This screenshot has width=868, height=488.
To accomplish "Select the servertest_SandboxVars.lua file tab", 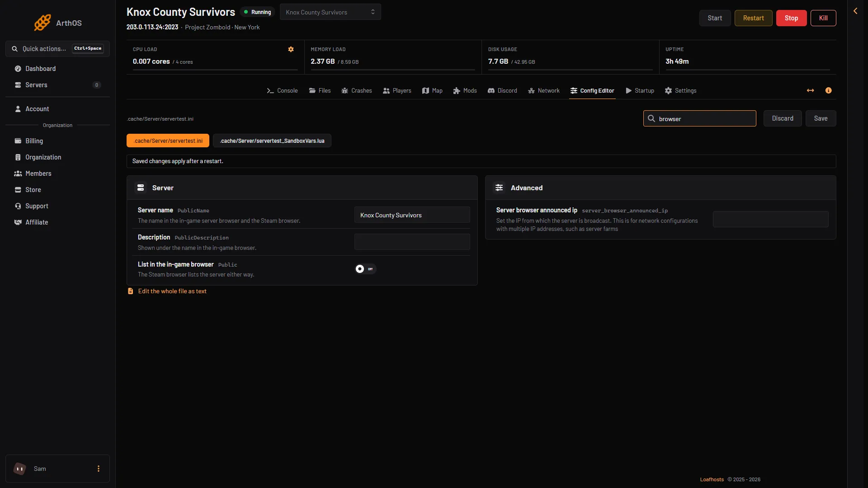I will [x=272, y=141].
